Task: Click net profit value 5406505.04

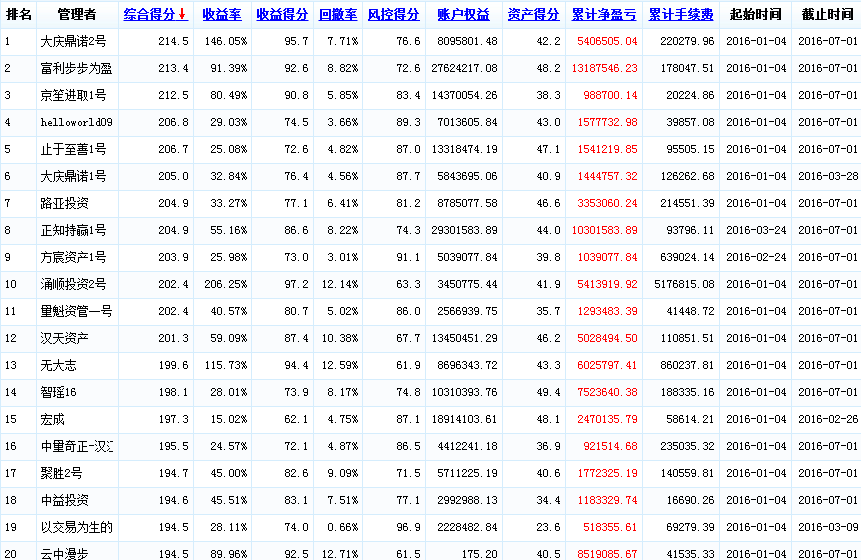Action: pyautogui.click(x=607, y=41)
